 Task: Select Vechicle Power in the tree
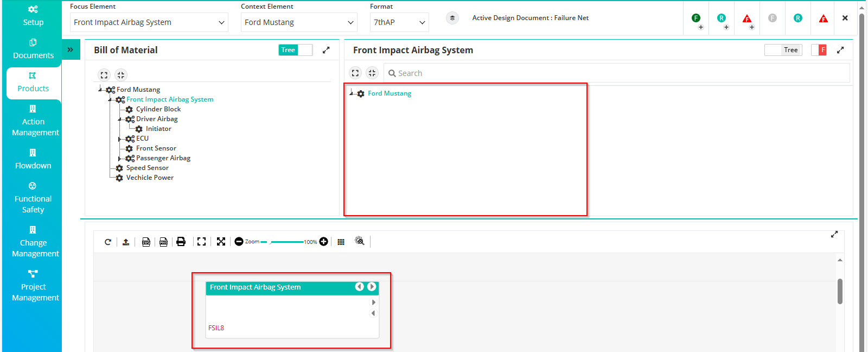coord(150,178)
